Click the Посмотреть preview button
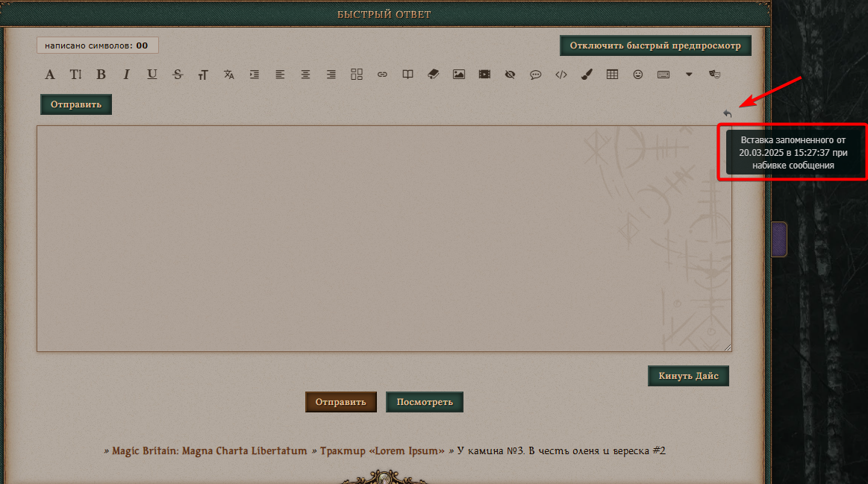The image size is (868, 484). (425, 402)
